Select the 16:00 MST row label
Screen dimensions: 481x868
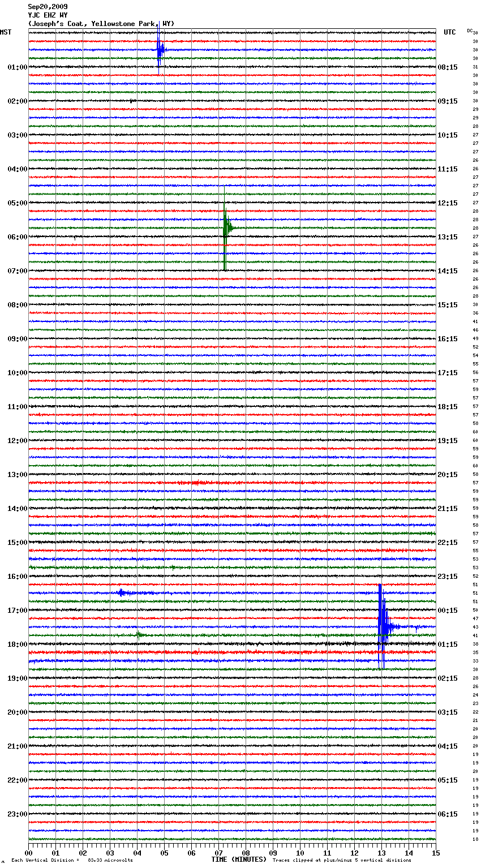[x=17, y=577]
